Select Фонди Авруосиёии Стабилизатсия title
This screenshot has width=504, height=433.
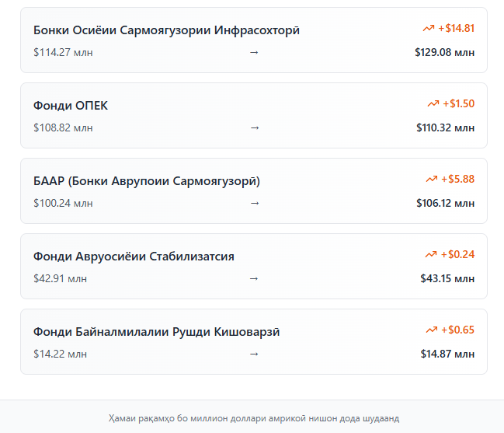pos(134,257)
